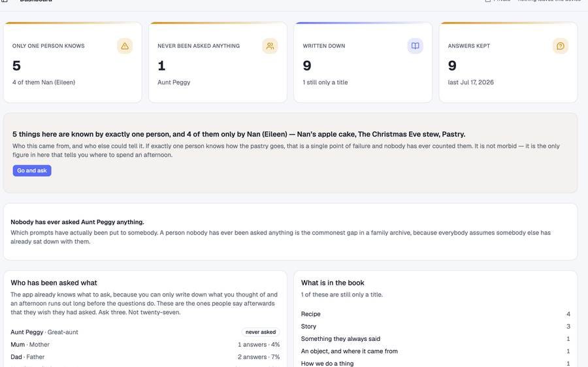
Task: Click '4 of them Nan (Eileen)' subtitle
Action: pyautogui.click(x=44, y=82)
